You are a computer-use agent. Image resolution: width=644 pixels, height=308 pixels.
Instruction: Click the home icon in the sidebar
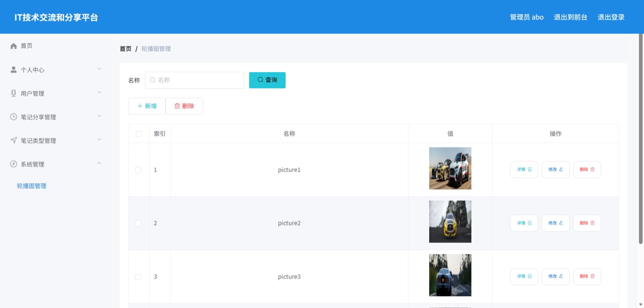pyautogui.click(x=14, y=46)
